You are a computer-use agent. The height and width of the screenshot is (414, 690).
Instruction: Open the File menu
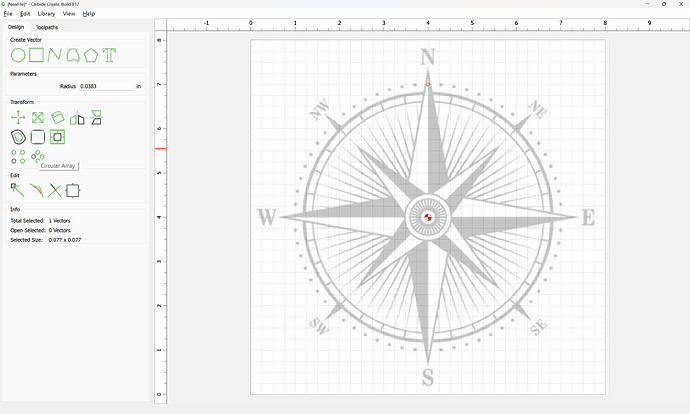[8, 14]
